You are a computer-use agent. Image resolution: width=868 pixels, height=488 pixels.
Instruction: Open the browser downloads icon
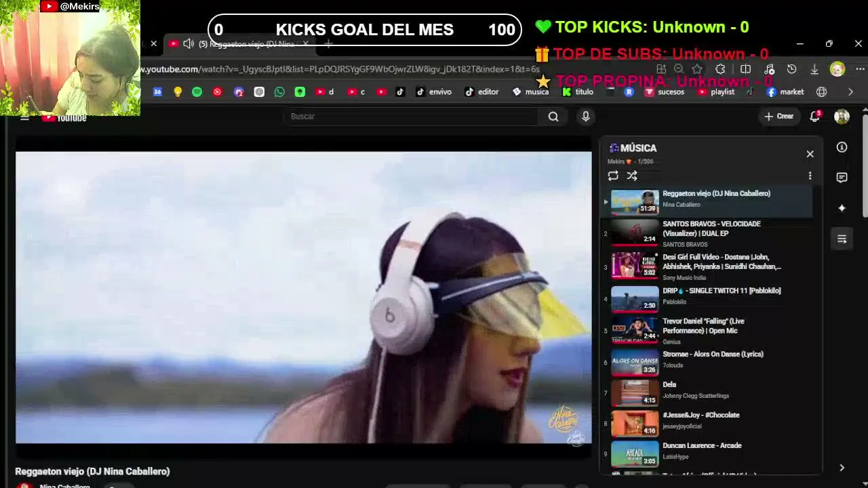pyautogui.click(x=814, y=69)
